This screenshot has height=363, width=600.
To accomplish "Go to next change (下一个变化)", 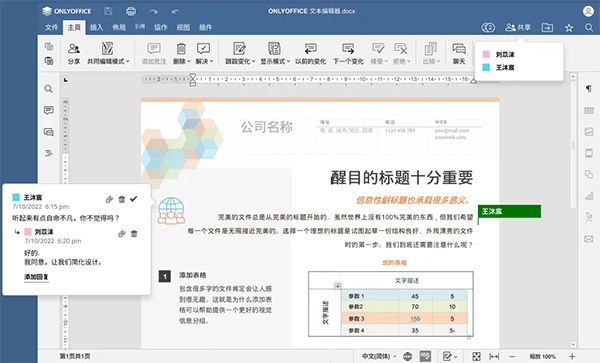I will [x=348, y=53].
